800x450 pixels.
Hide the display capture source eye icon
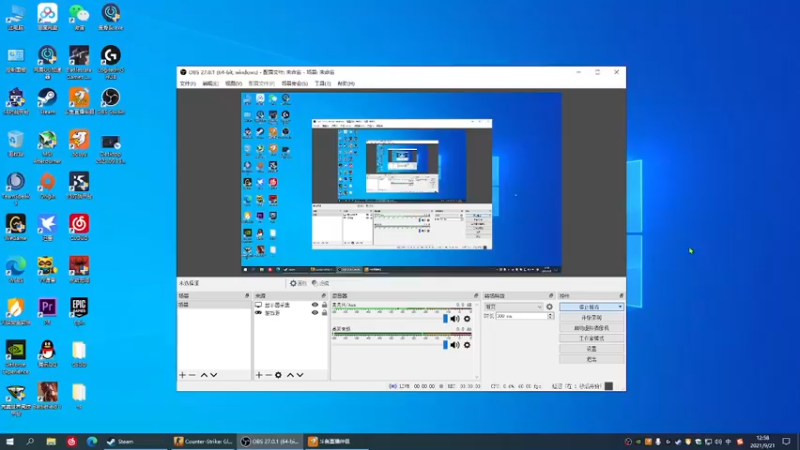pyautogui.click(x=315, y=305)
